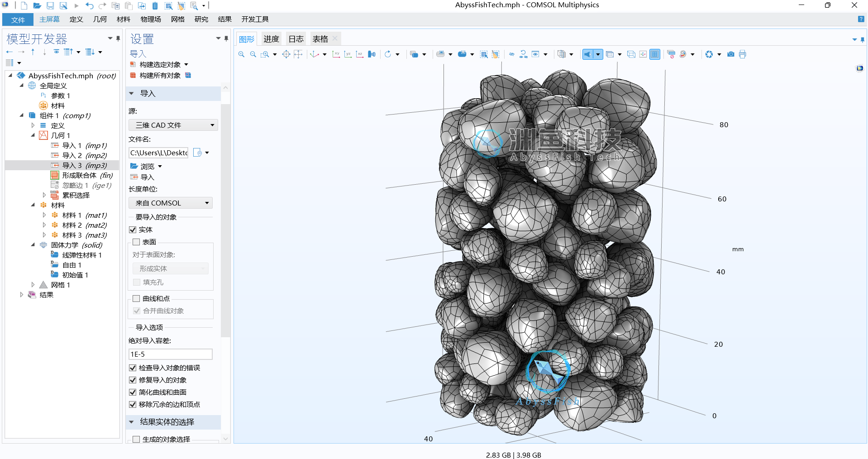Expand the 网格 1 tree node

[x=33, y=285]
